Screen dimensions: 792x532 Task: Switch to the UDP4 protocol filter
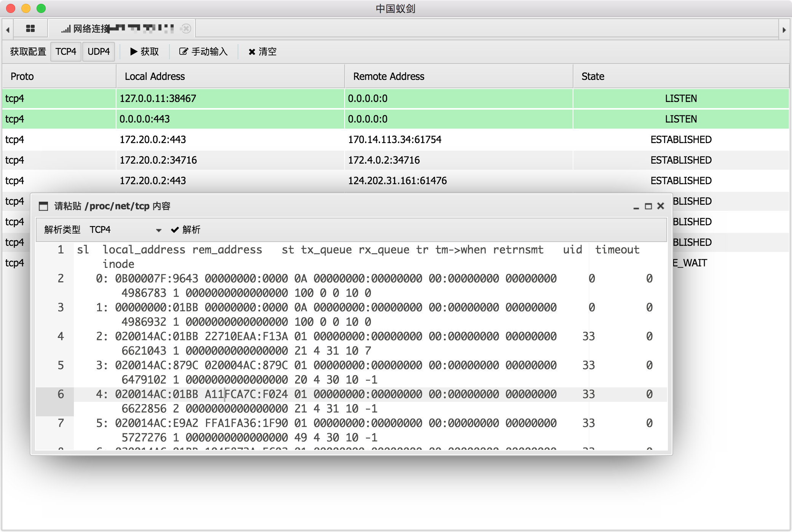[99, 51]
